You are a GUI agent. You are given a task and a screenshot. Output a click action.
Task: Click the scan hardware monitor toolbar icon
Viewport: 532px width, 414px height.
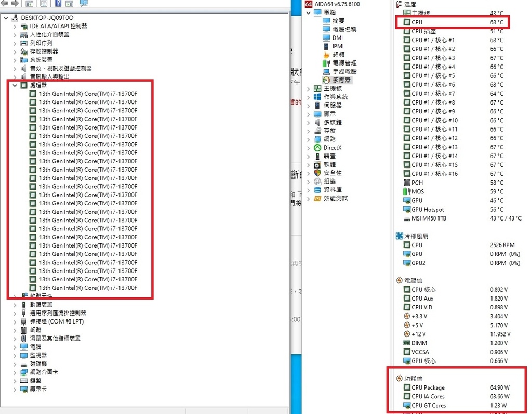84,4
